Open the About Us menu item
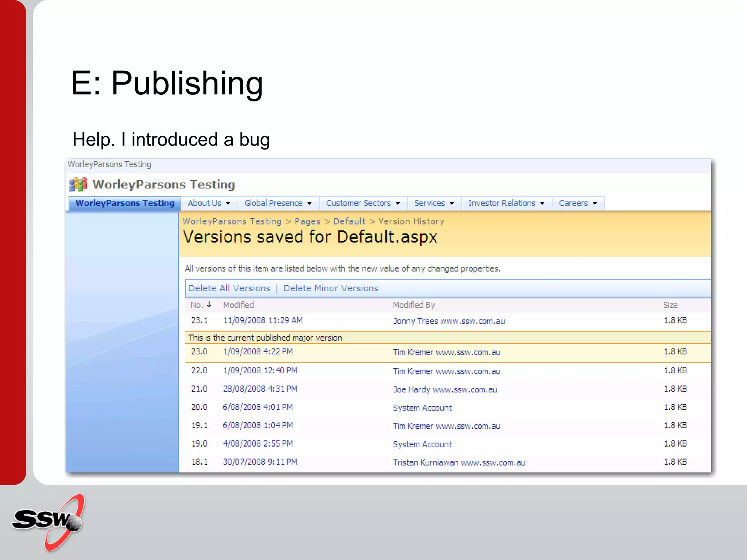Screen dimensions: 747x560 204,203
